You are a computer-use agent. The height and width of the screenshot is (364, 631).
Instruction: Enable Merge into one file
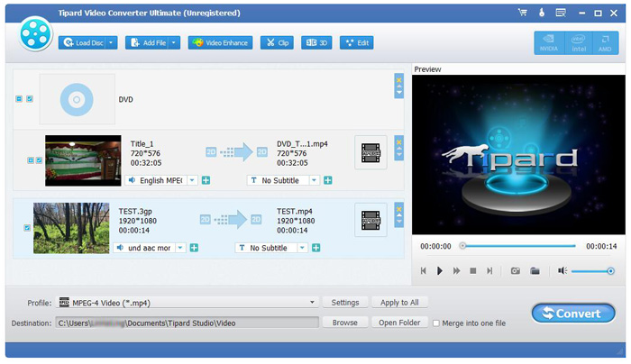(x=435, y=323)
